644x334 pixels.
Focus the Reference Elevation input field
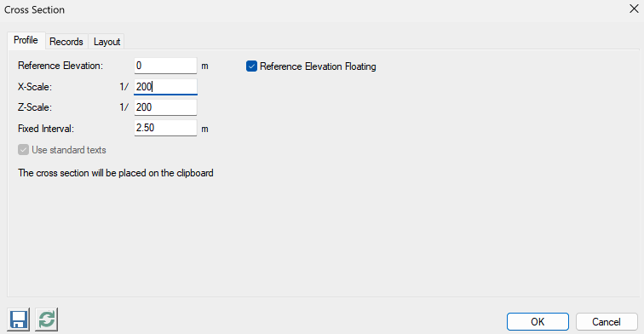point(165,66)
